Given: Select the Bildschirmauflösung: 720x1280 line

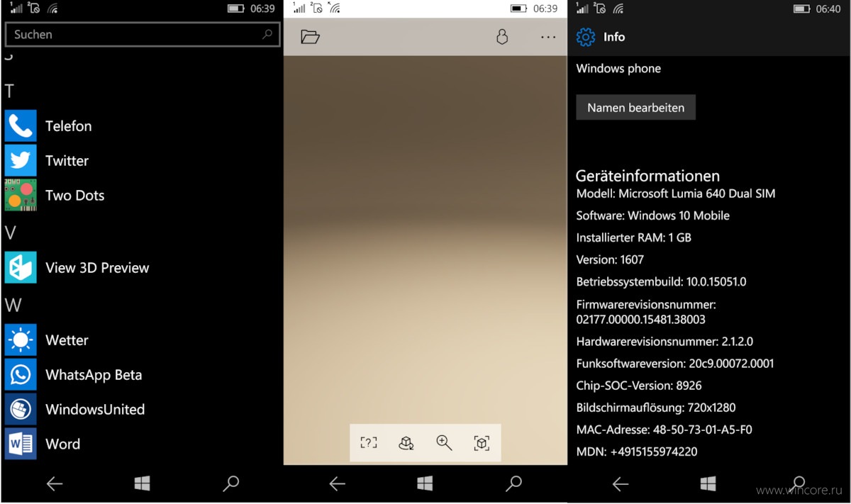Looking at the screenshot, I should click(656, 408).
